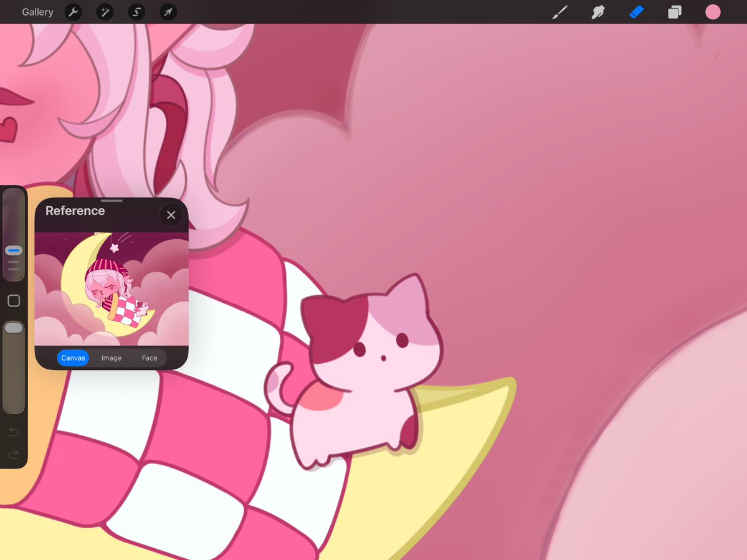747x560 pixels.
Task: Switch to the Eraser tool
Action: (x=636, y=12)
